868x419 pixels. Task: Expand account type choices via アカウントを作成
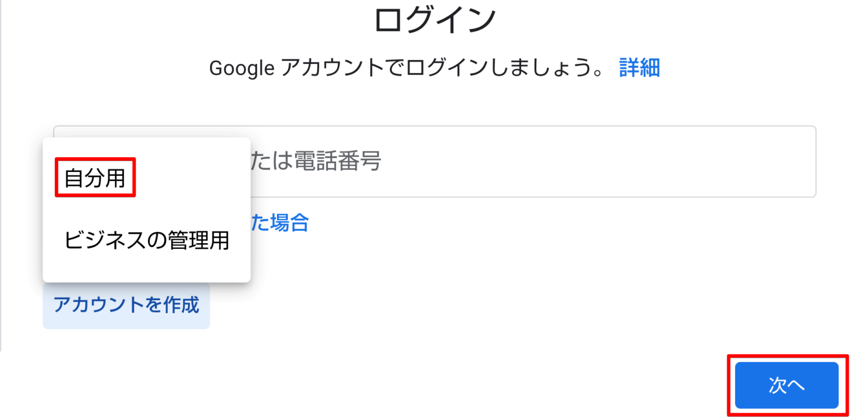coord(126,305)
